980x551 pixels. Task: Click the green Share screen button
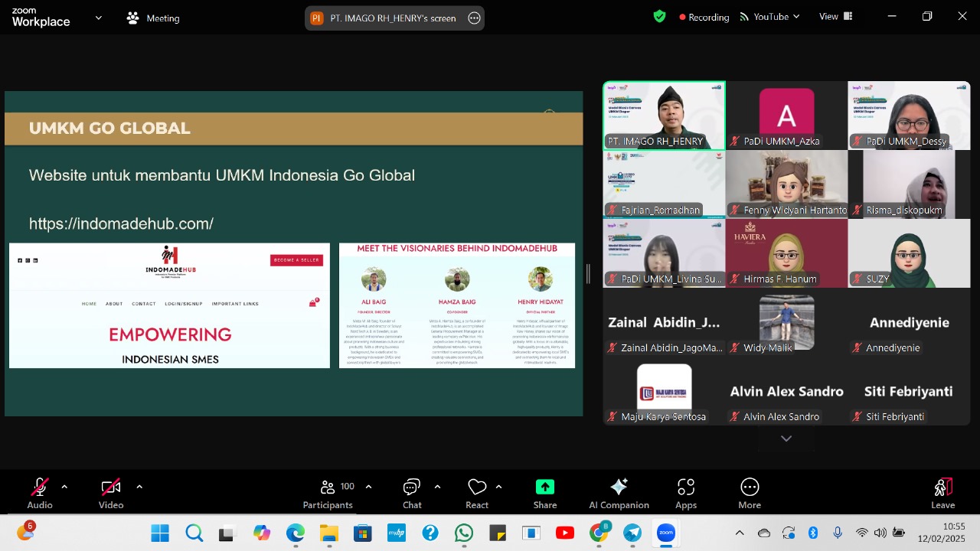tap(545, 494)
